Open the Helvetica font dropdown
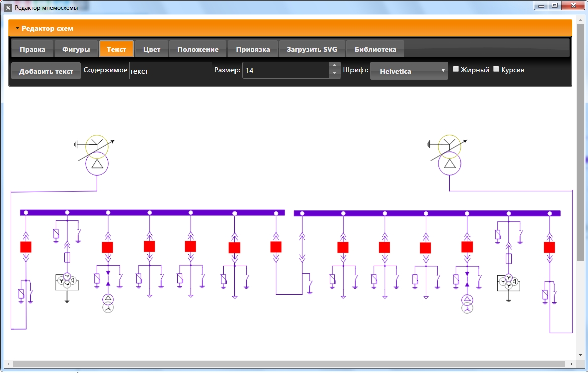 coord(409,71)
